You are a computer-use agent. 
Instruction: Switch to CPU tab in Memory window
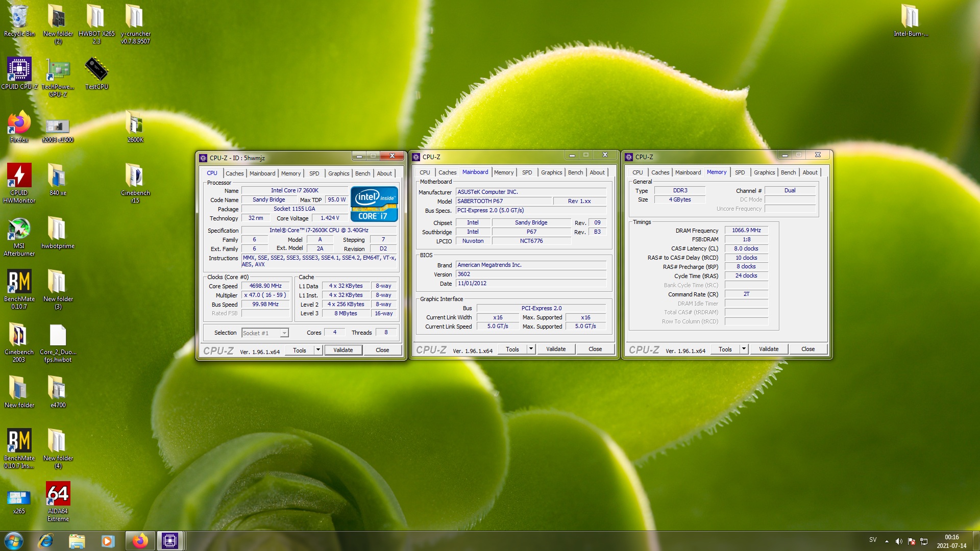[638, 172]
